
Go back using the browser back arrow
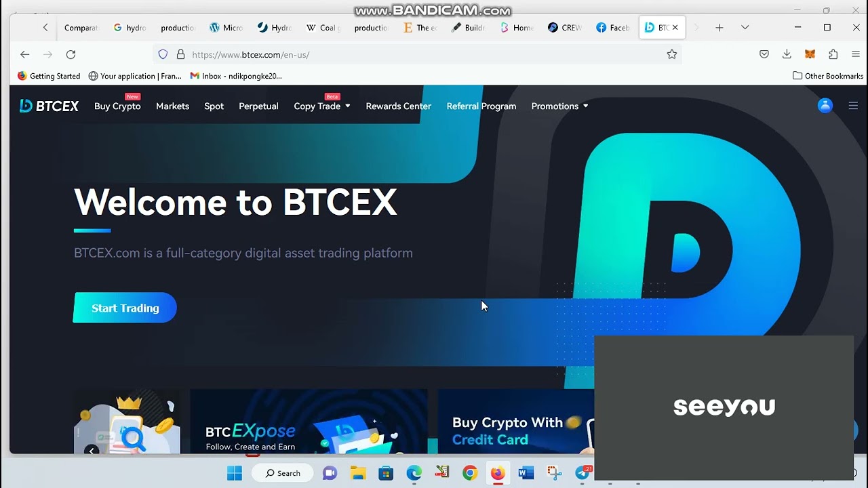(x=25, y=54)
